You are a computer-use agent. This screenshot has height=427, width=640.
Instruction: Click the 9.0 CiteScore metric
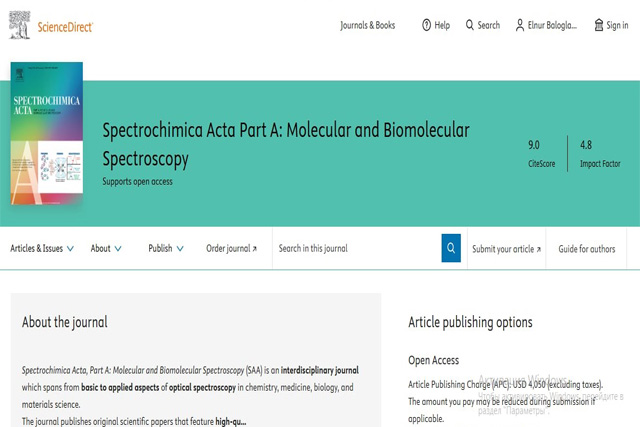542,154
